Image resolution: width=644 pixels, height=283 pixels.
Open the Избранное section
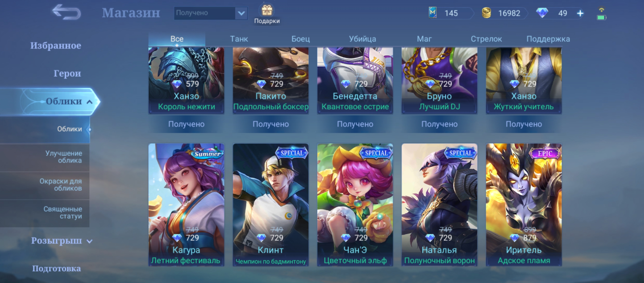click(55, 46)
